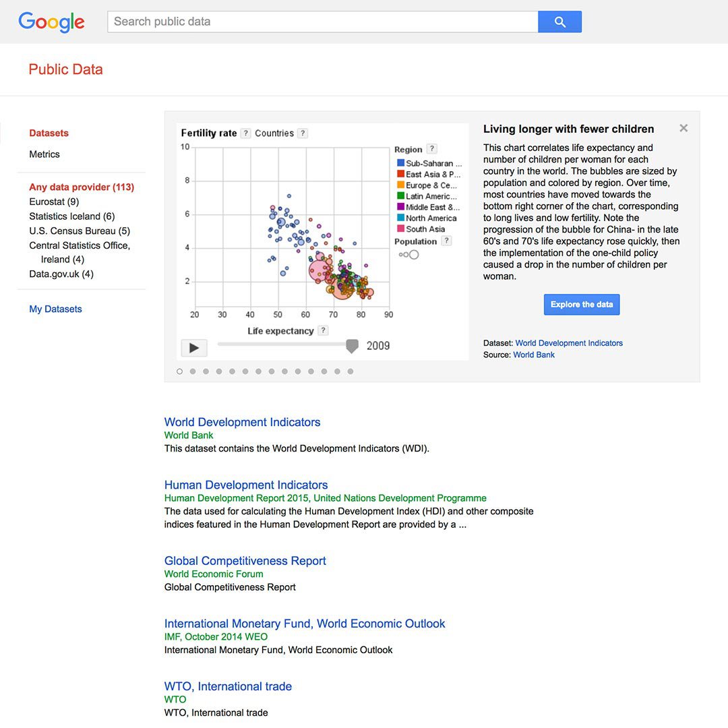Close the featured chart panel
Image resolution: width=728 pixels, height=728 pixels.
pyautogui.click(x=684, y=128)
